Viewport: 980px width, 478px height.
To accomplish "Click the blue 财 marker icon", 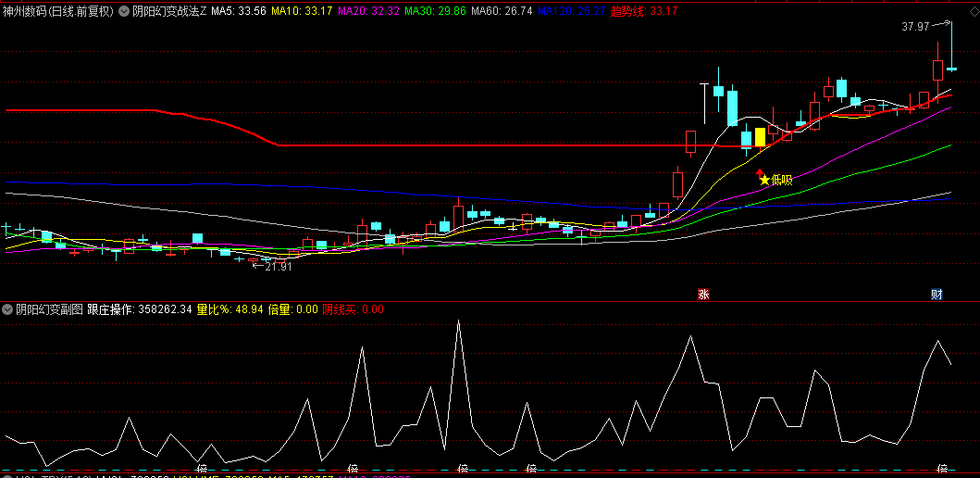I will (937, 295).
